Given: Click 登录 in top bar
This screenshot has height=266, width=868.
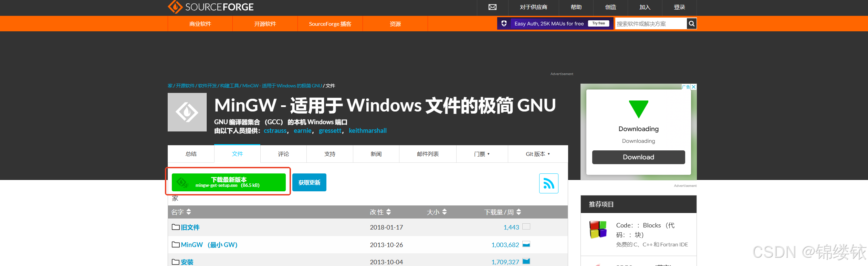Looking at the screenshot, I should (x=679, y=7).
